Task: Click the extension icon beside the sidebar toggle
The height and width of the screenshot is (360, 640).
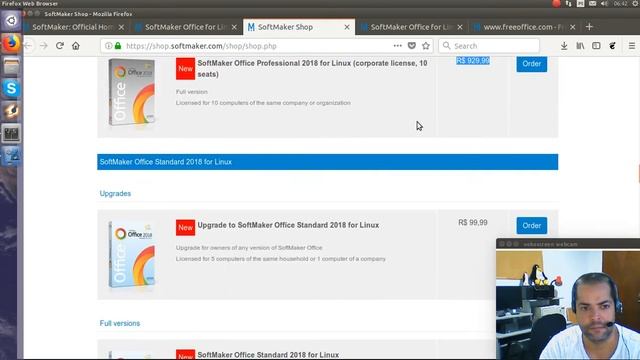Action: [x=612, y=46]
